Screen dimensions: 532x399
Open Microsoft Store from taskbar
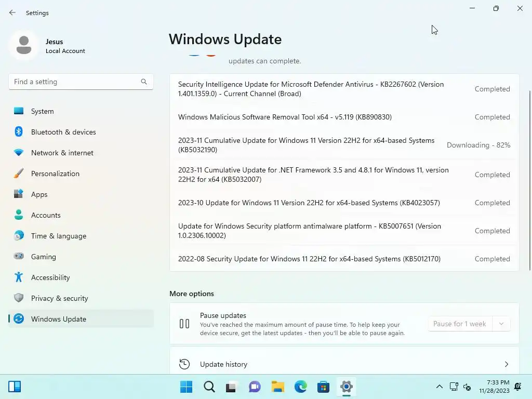pos(323,387)
